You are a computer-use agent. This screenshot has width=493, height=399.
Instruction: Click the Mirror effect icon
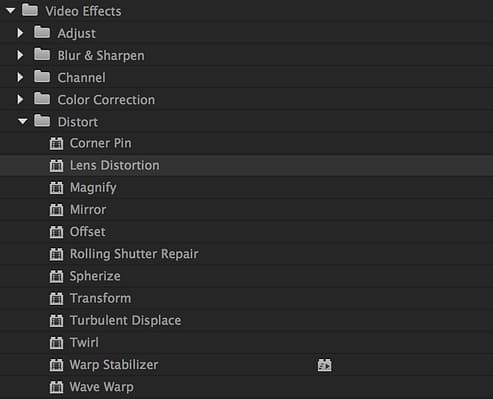56,210
